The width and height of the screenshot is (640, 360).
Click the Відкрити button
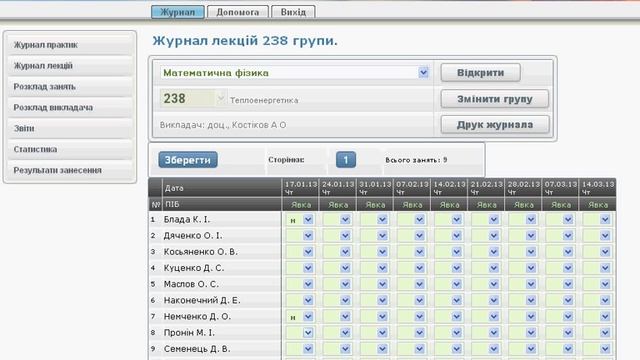click(x=480, y=73)
